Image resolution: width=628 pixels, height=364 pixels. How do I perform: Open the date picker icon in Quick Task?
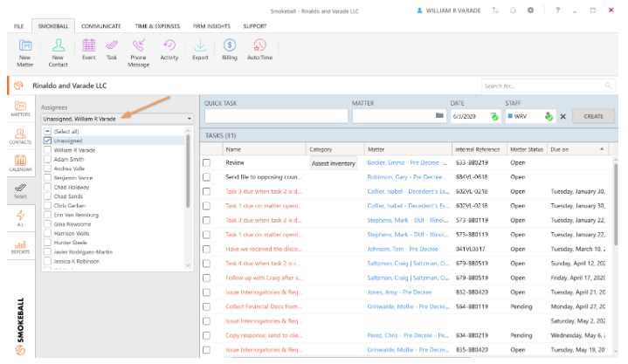coord(494,116)
